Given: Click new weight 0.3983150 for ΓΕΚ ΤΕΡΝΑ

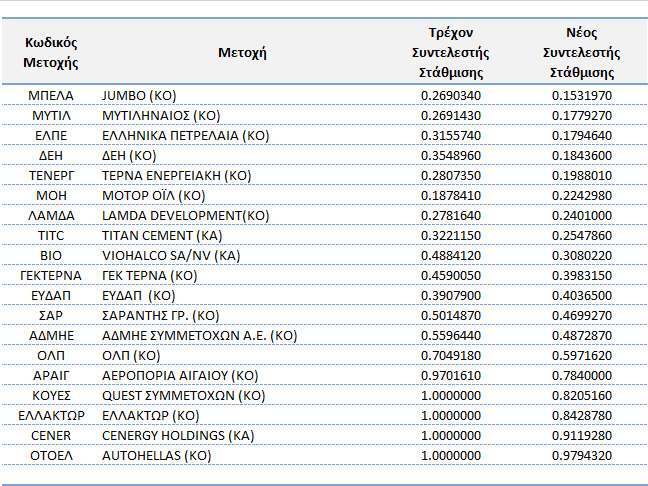Looking at the screenshot, I should [x=582, y=275].
